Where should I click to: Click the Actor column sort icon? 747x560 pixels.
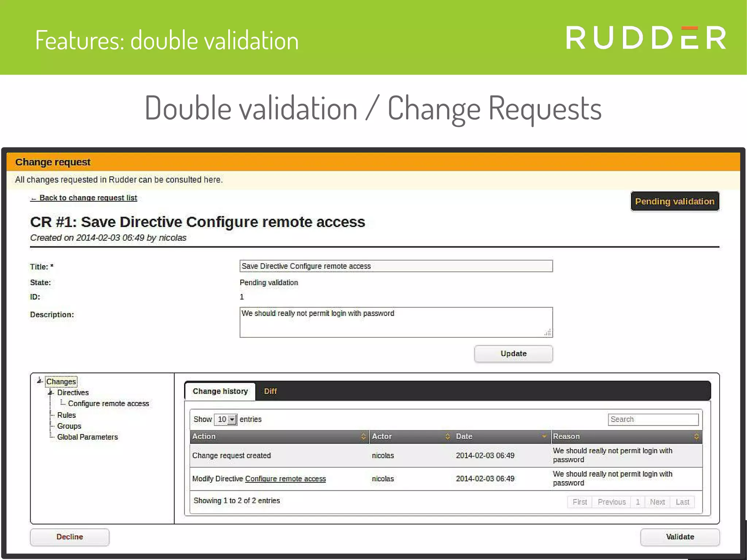448,436
